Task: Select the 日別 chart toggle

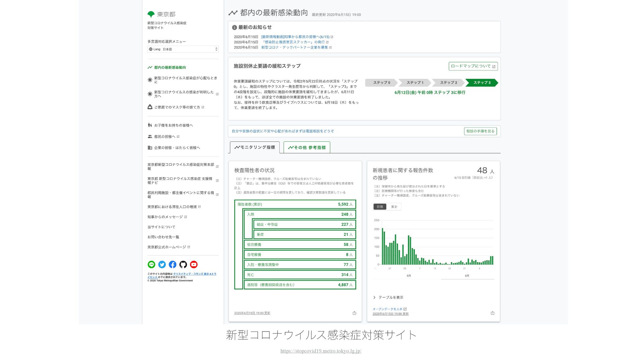Action: (x=380, y=207)
